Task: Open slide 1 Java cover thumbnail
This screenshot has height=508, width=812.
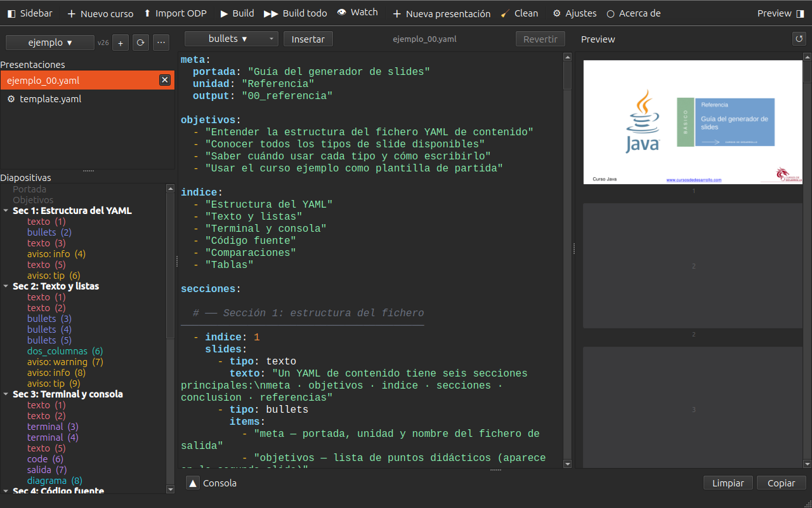Action: (693, 122)
